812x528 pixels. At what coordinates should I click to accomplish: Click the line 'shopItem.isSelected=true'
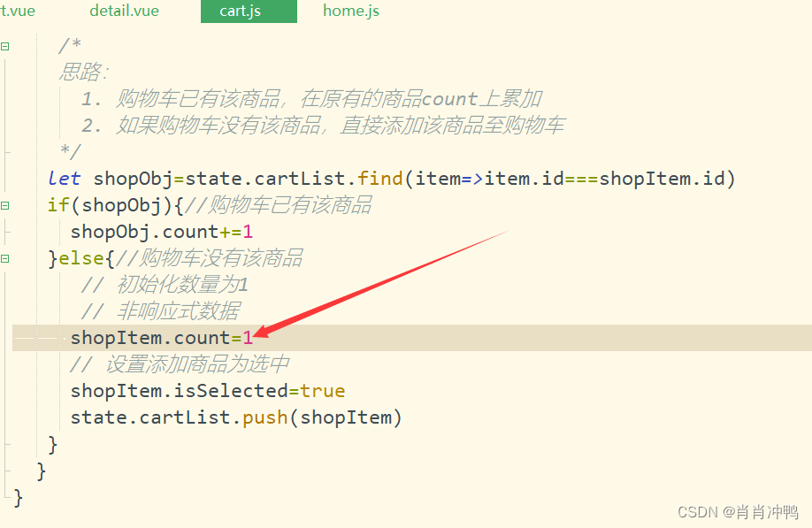208,391
